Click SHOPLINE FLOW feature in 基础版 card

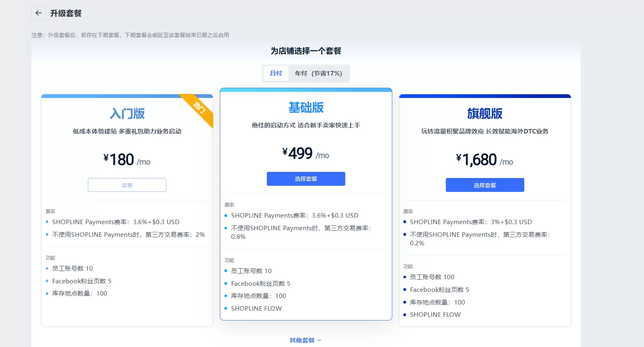pyautogui.click(x=256, y=309)
